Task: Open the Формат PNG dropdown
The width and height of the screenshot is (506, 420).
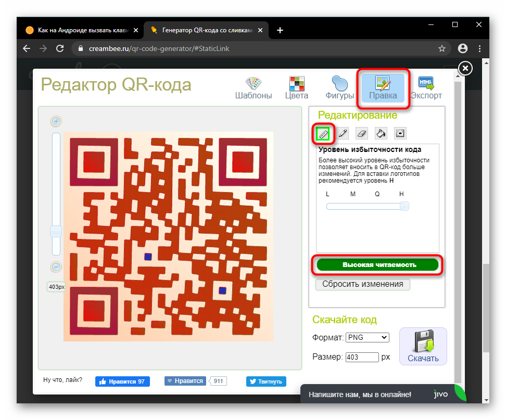Action: pyautogui.click(x=367, y=337)
